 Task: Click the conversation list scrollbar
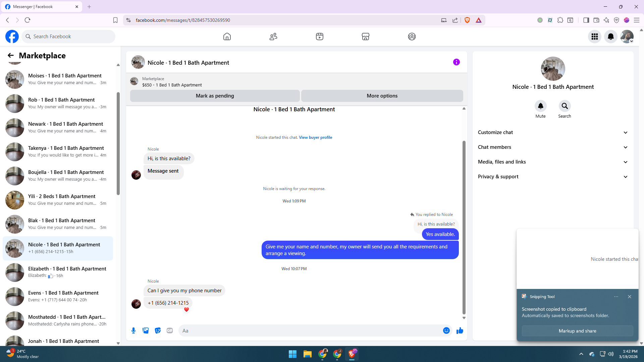tap(118, 144)
